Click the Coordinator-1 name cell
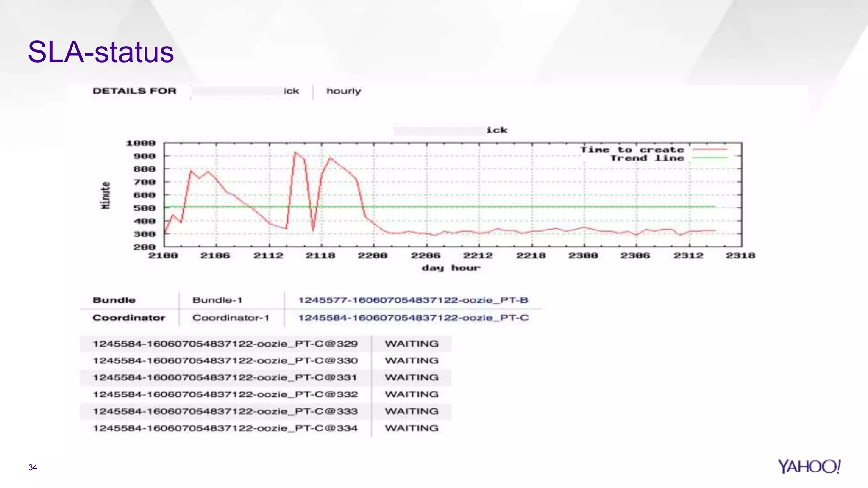 coord(231,318)
